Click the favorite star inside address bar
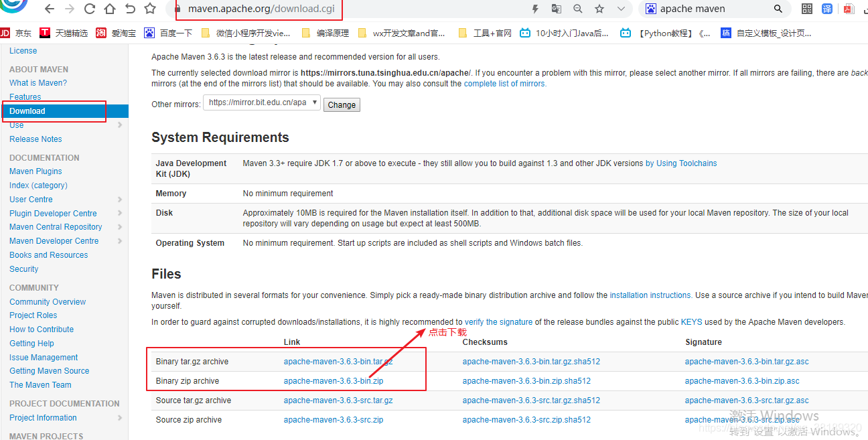 pos(599,9)
